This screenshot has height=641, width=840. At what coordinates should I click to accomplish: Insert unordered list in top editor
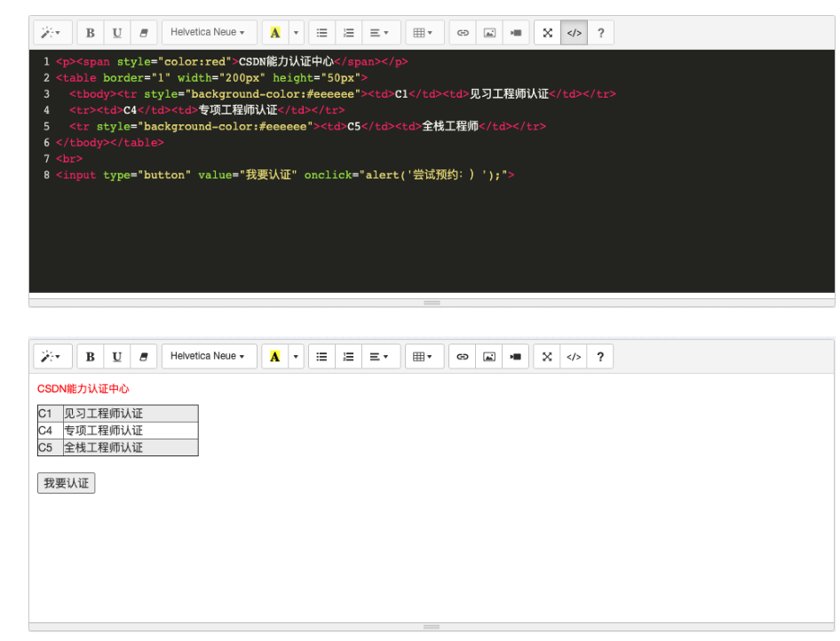[x=322, y=33]
